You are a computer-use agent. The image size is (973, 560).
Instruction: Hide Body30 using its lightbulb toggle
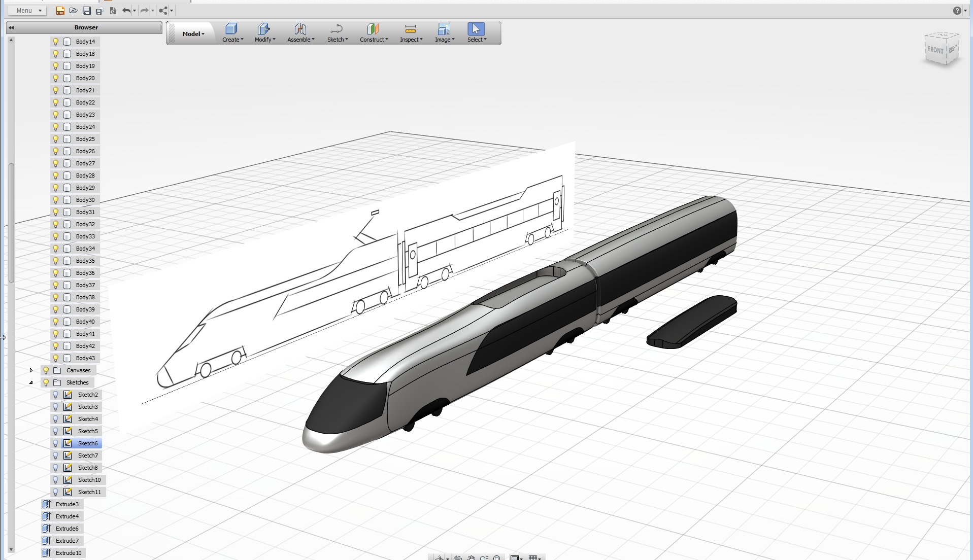click(55, 200)
